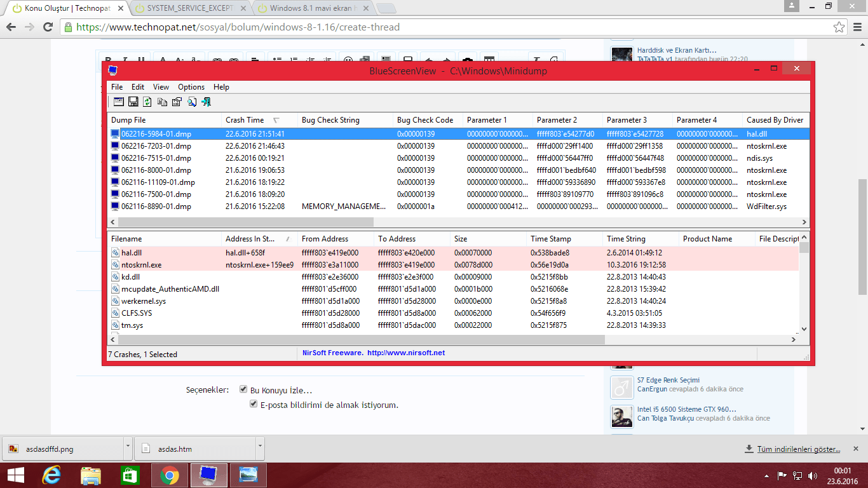Switch to the 'Windows 8.1 mavi ekran' tab
Viewport: 868px width, 488px height.
click(x=314, y=8)
